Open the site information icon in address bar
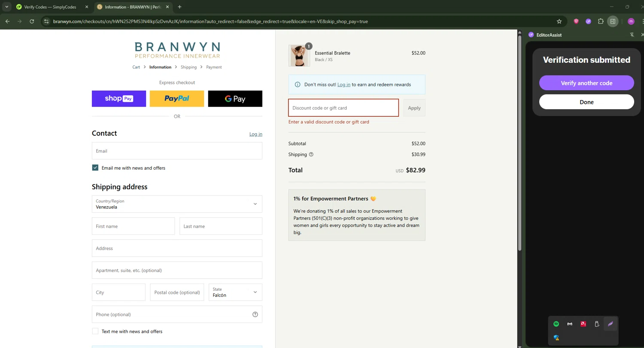The image size is (644, 348). 46,21
